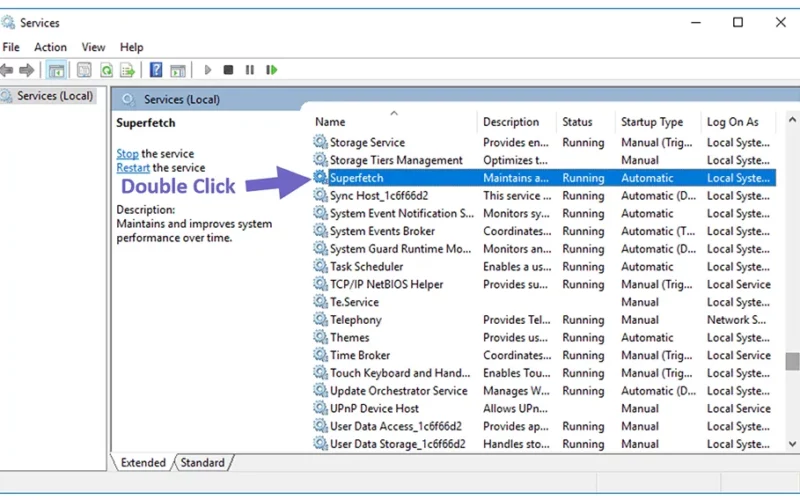Click the gear icon beside Storage Service
Image resolution: width=800 pixels, height=500 pixels.
click(320, 142)
